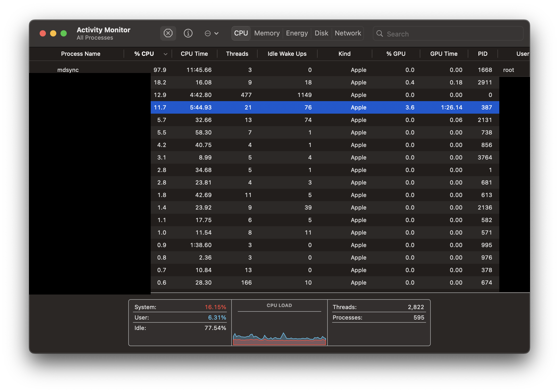Viewport: 559px width, 392px height.
Task: Select the Network tab
Action: point(348,33)
